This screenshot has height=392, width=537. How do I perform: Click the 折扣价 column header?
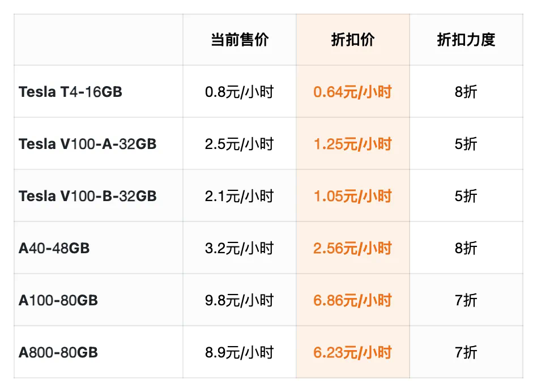click(352, 40)
